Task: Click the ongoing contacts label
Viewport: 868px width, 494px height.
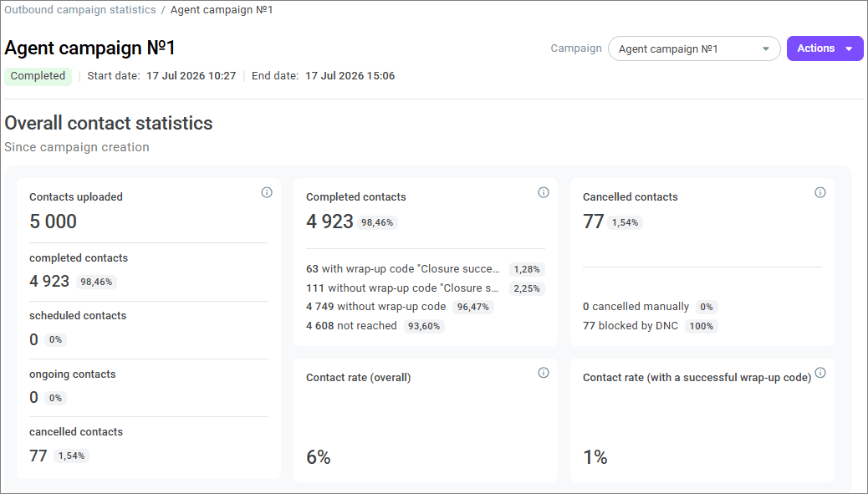Action: pos(73,374)
